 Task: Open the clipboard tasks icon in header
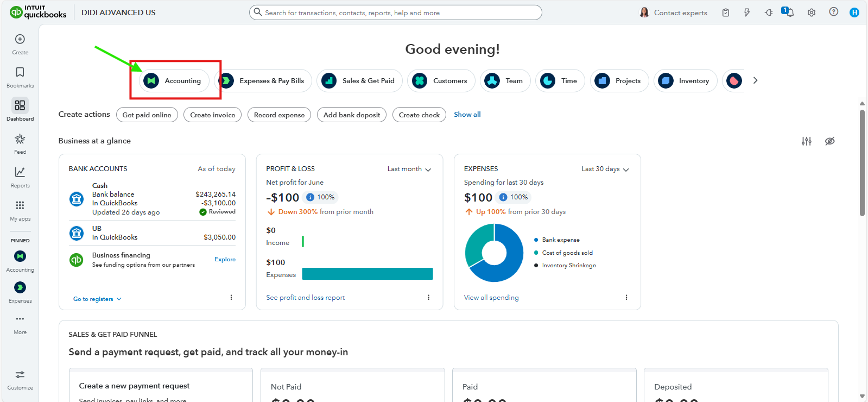point(726,12)
